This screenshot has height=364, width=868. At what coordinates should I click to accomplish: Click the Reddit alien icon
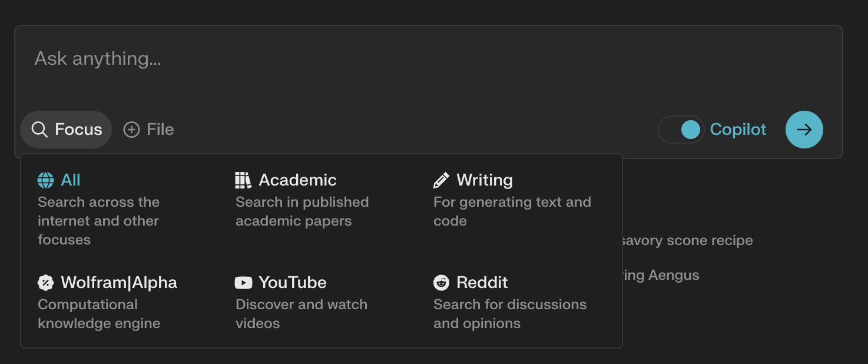pos(441,283)
